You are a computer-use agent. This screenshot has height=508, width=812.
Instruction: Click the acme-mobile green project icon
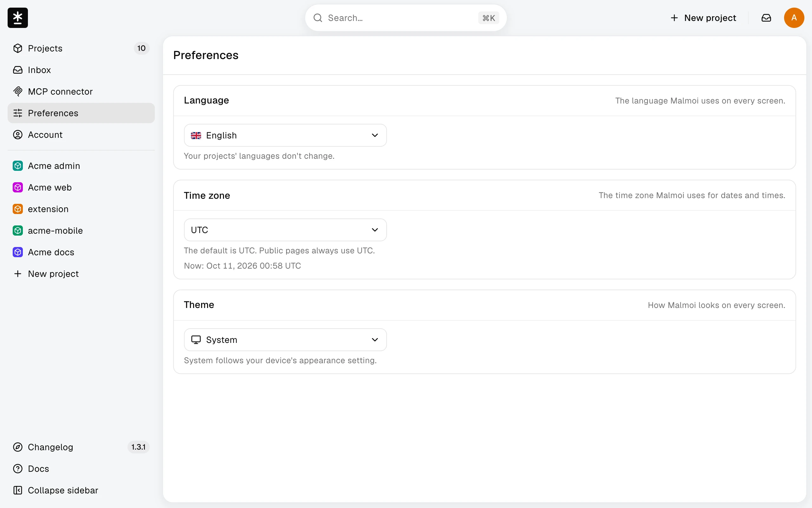point(18,231)
